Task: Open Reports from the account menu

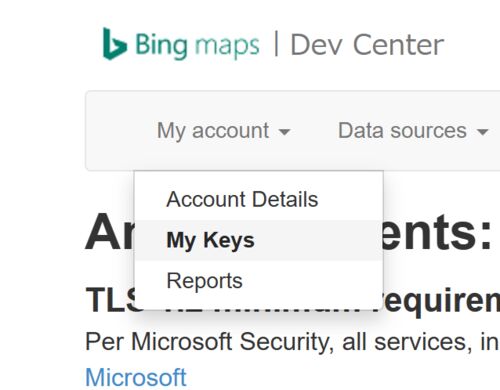Action: tap(259, 281)
